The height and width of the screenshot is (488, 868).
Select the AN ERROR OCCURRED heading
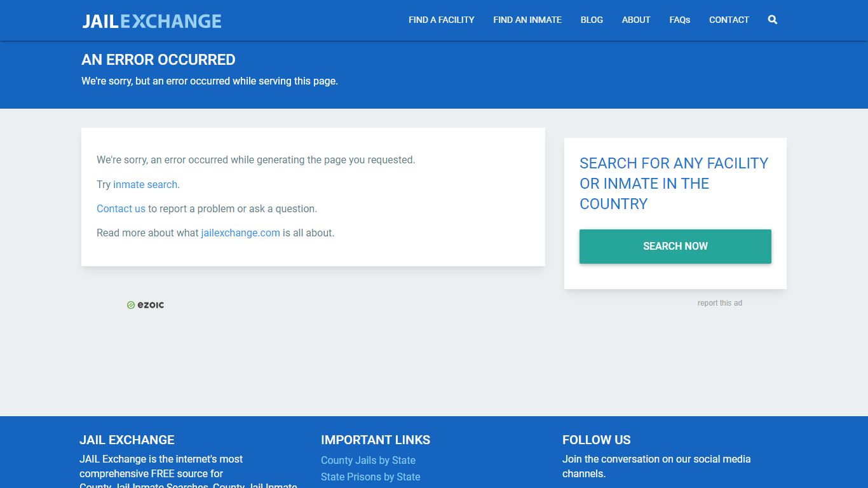(x=158, y=60)
